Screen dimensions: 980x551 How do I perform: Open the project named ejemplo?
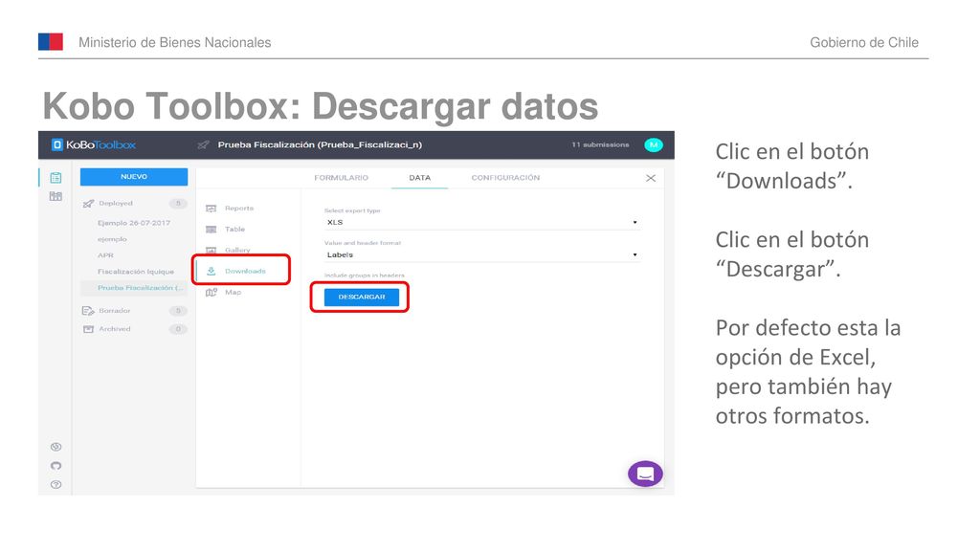[x=112, y=239]
